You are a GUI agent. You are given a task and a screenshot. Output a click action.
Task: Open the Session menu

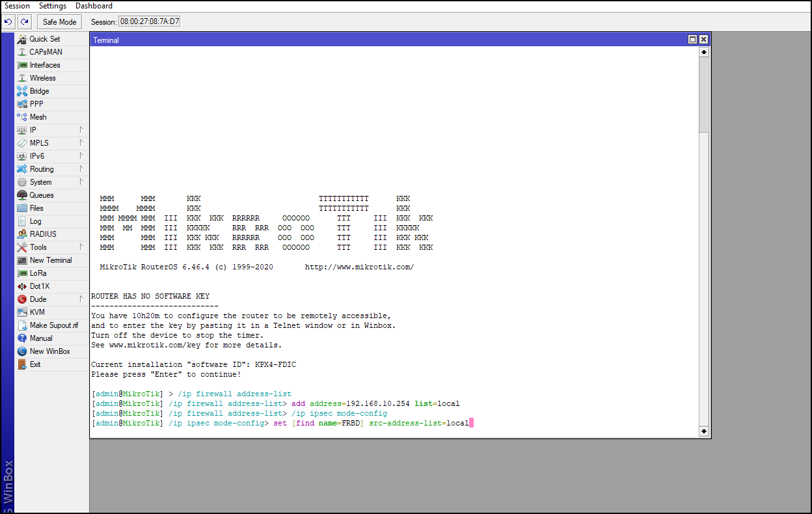coord(17,5)
